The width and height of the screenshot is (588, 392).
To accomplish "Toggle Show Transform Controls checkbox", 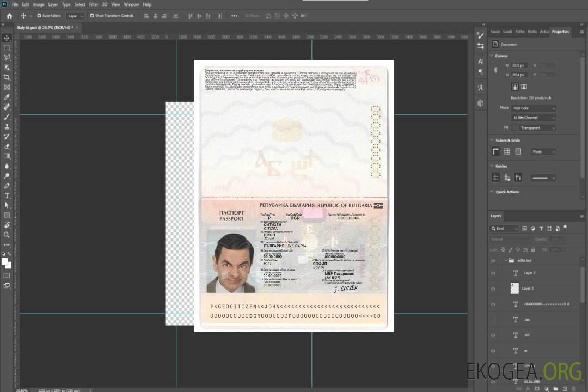I will point(92,16).
